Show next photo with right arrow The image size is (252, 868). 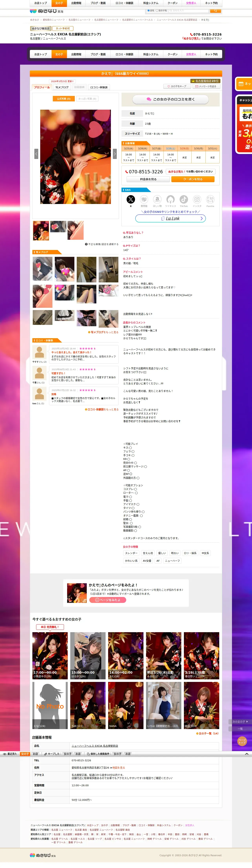pos(115,154)
